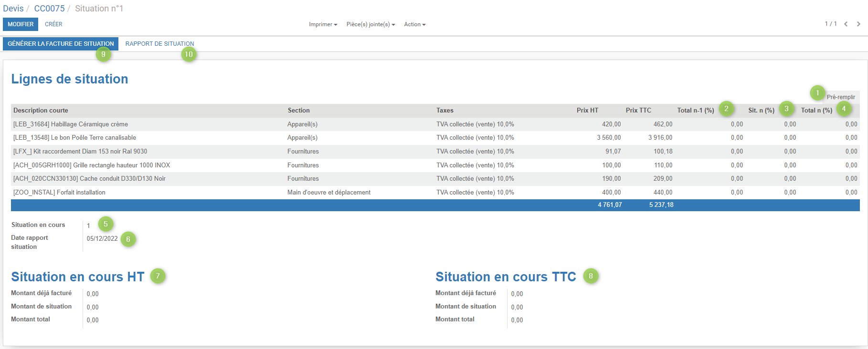Viewport: 868px width, 349px height.
Task: Open the Imprimer dropdown
Action: 323,24
